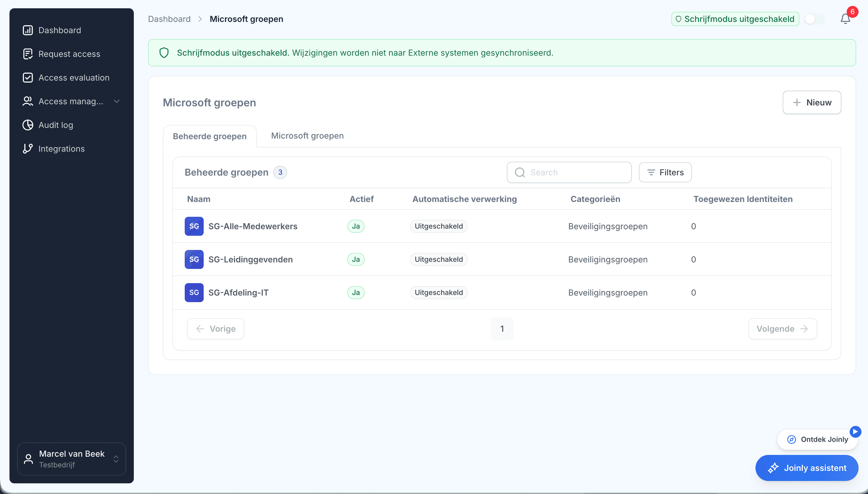
Task: Click Beveiligingsgroepen in SG-Afdeling-IT row
Action: [608, 293]
